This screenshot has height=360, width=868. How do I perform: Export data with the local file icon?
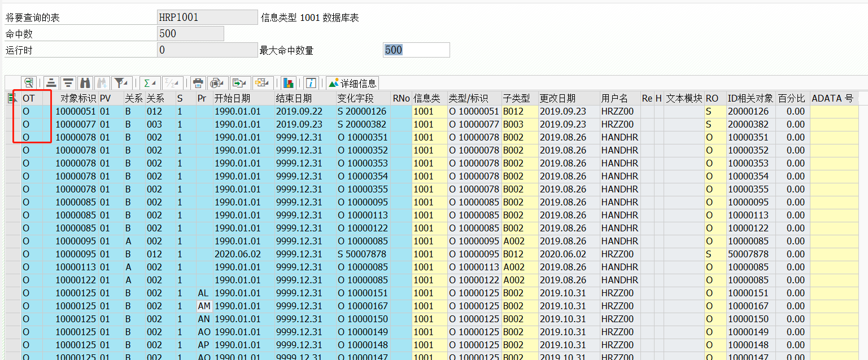(x=236, y=83)
